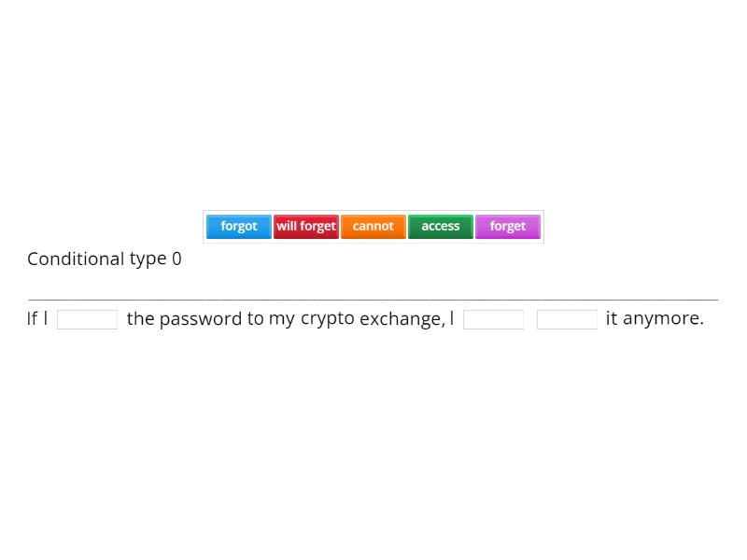Click the word "to" after "password"
Image resolution: width=747 pixels, height=560 pixels.
coord(255,318)
